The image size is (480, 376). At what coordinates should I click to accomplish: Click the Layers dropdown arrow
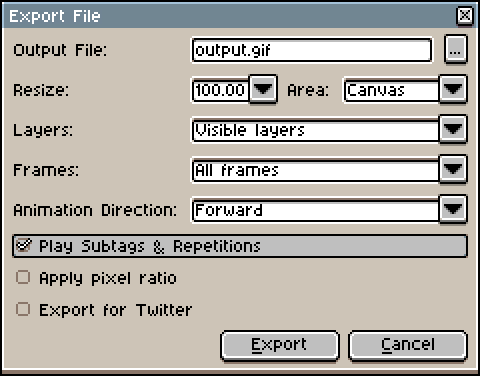coord(453,129)
